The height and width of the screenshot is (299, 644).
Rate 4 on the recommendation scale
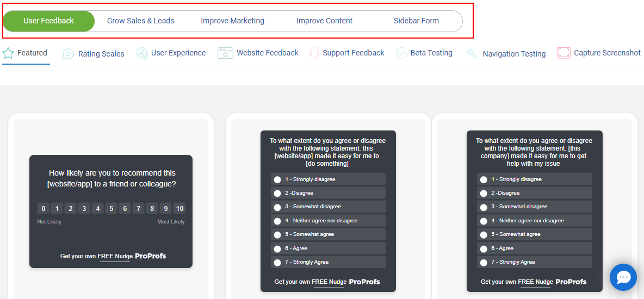coord(97,208)
